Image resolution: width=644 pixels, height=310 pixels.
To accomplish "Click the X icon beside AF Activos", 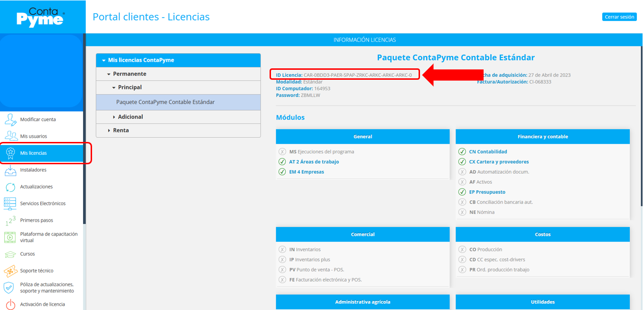I will tap(462, 182).
